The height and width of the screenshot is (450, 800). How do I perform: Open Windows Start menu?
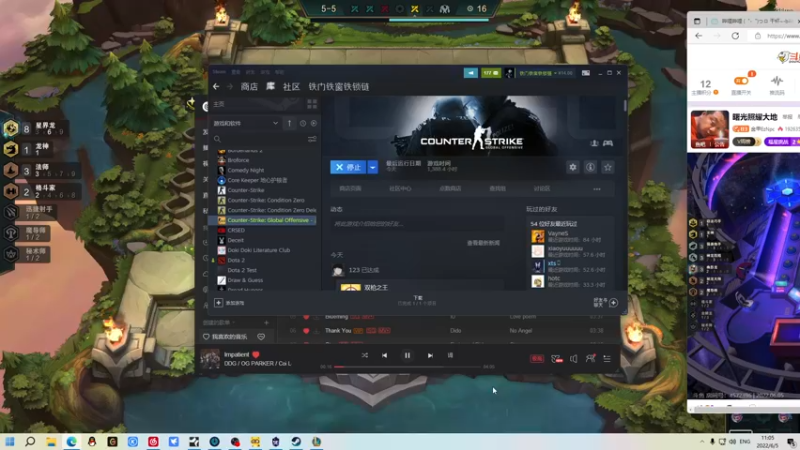coord(10,441)
